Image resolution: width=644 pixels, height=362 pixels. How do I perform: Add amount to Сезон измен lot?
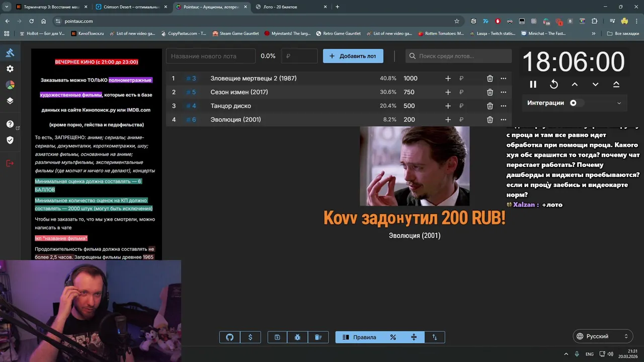point(448,92)
